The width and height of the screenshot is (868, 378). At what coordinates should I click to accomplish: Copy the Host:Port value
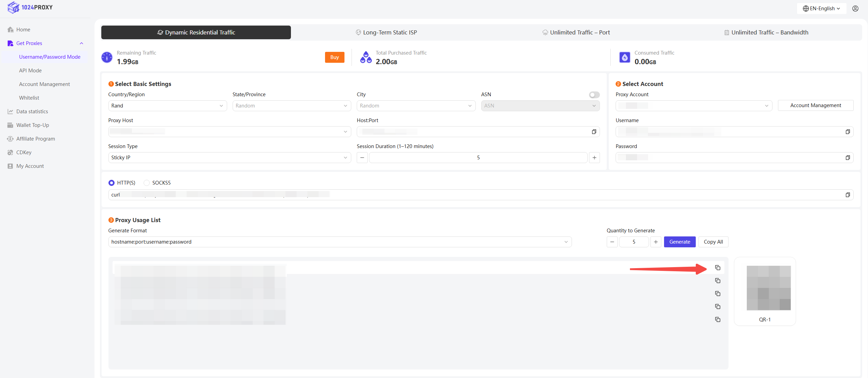[x=594, y=132]
